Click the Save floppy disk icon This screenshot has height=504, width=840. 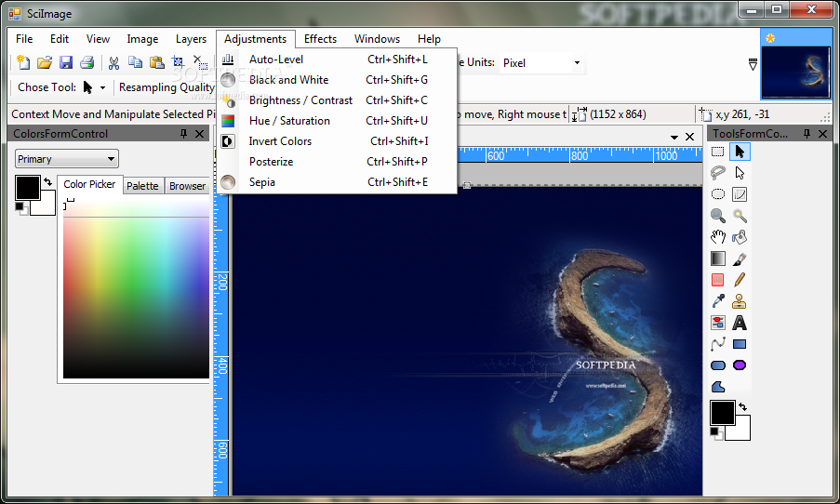click(66, 62)
